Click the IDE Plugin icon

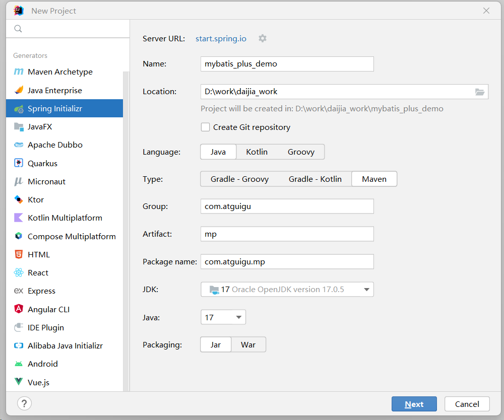(x=19, y=327)
